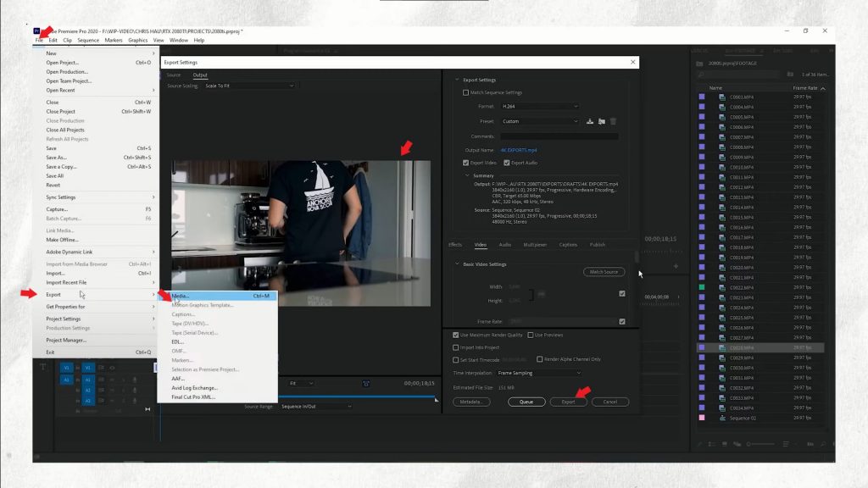Switch to the Audio tab

tap(505, 245)
